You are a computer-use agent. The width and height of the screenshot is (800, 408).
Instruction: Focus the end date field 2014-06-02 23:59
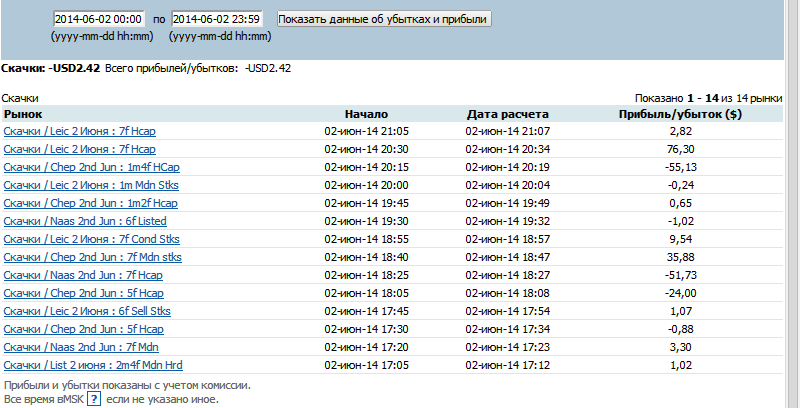(x=217, y=19)
